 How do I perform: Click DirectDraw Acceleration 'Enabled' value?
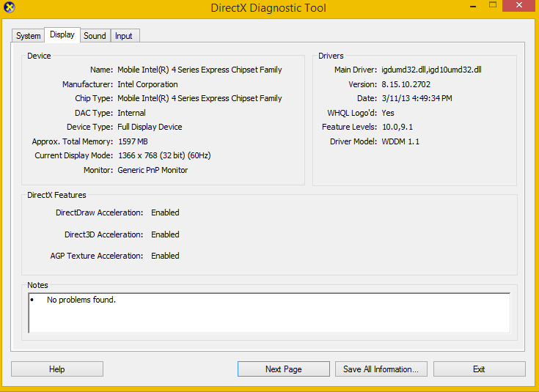165,212
